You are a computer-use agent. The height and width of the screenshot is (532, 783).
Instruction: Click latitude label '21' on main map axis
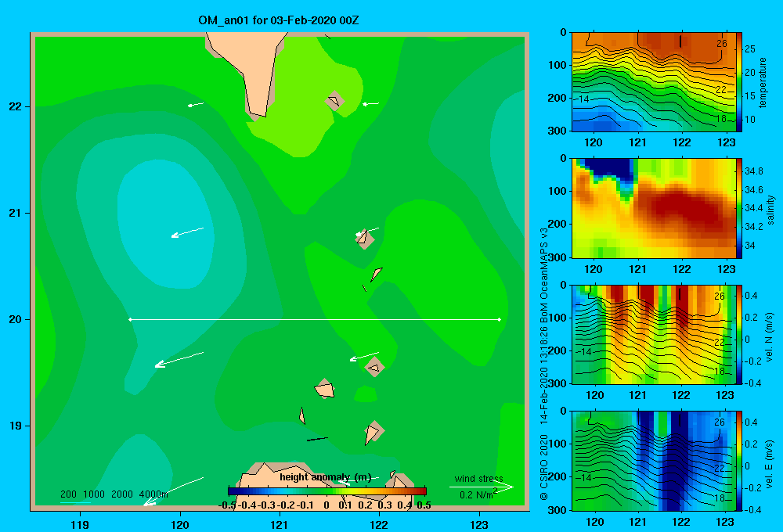tap(15, 213)
